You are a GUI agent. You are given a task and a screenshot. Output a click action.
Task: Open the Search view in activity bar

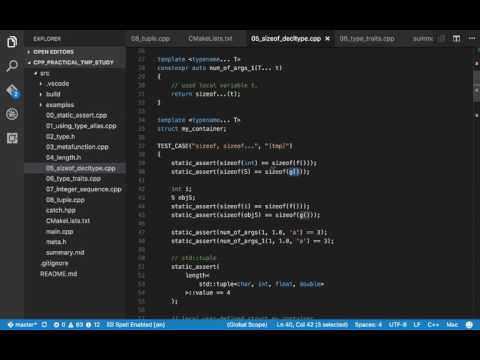pyautogui.click(x=12, y=66)
